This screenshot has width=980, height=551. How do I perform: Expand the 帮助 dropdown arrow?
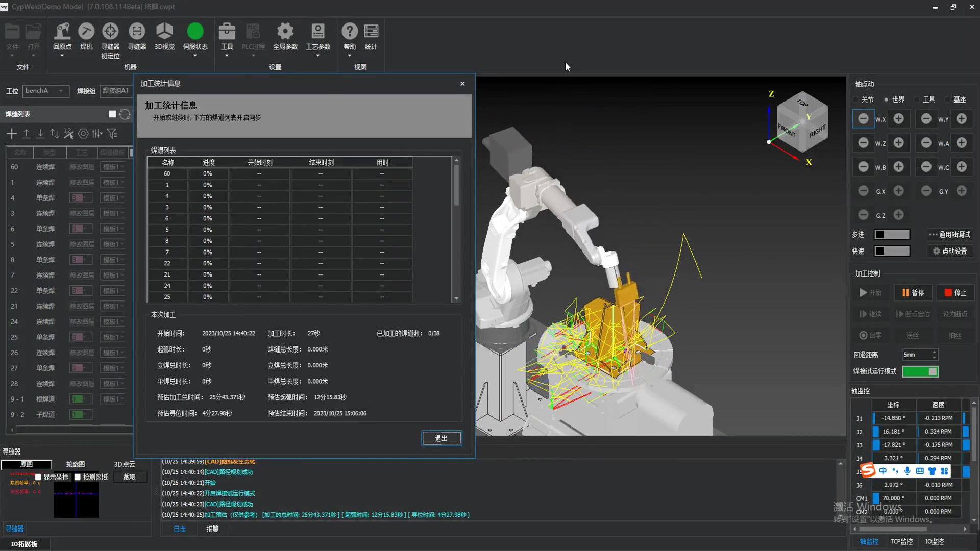pyautogui.click(x=350, y=56)
